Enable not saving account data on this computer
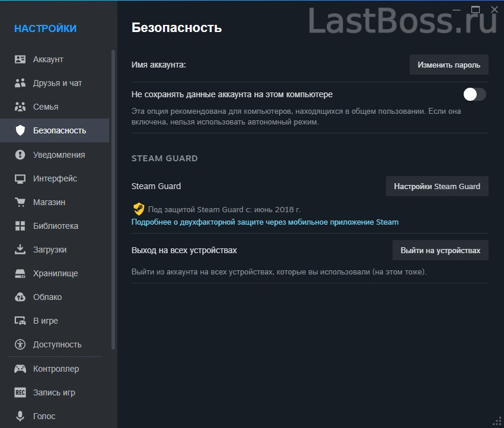The image size is (504, 428). coord(474,94)
